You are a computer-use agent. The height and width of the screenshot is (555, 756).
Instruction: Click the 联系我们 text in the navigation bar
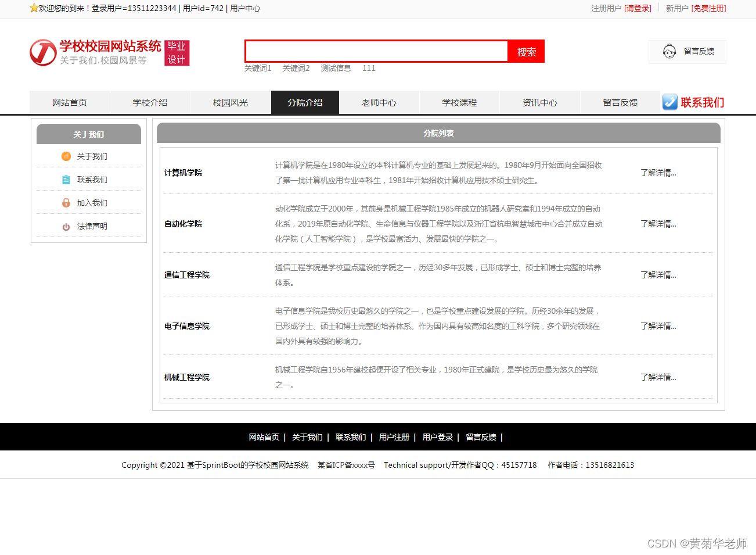[703, 102]
